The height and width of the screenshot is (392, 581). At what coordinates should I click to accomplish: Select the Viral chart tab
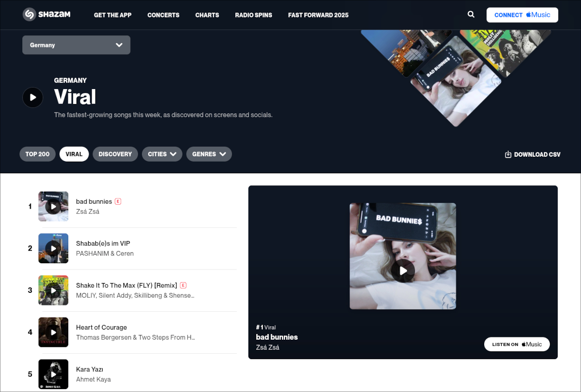tap(74, 154)
